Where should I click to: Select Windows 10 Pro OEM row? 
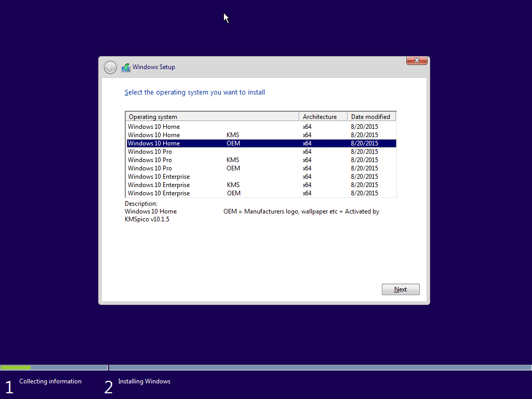(261, 168)
